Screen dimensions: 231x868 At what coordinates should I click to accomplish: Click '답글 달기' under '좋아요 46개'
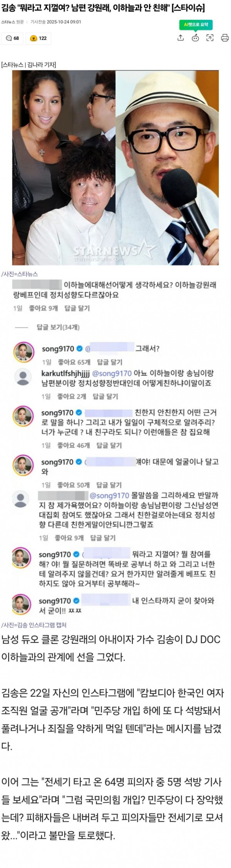109,445
